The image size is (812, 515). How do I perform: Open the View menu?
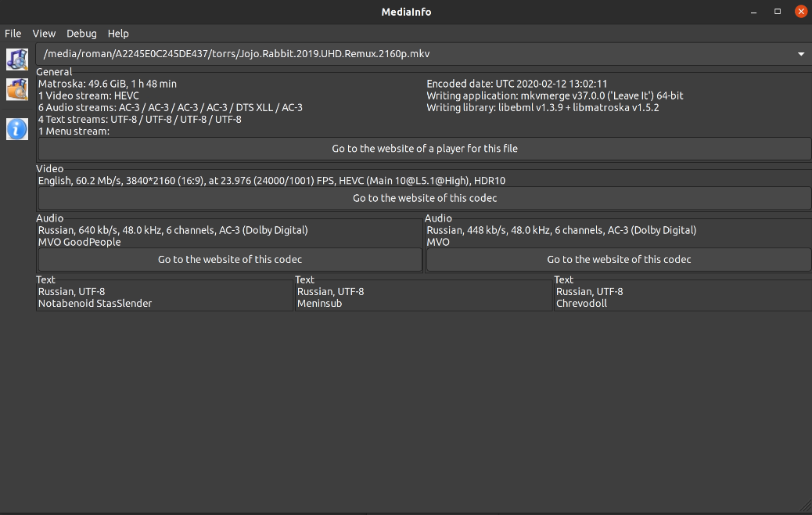coord(44,34)
